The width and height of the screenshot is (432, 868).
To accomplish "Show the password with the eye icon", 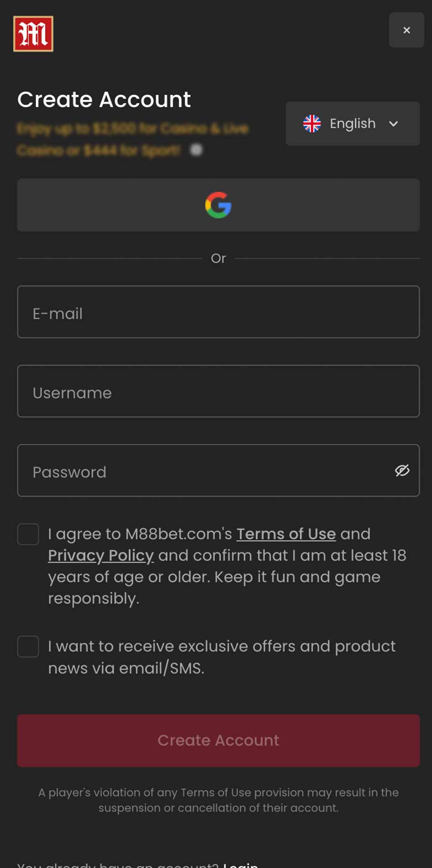I will click(402, 471).
